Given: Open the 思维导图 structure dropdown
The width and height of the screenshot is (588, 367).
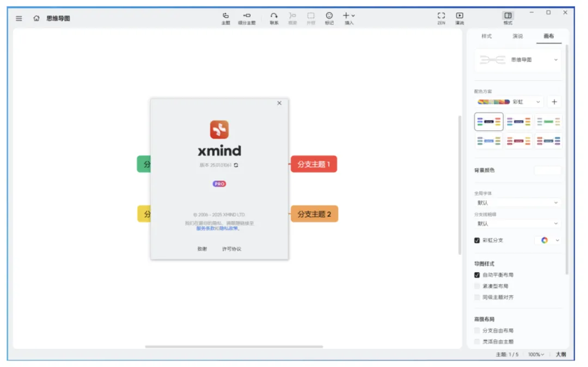Looking at the screenshot, I should [518, 59].
